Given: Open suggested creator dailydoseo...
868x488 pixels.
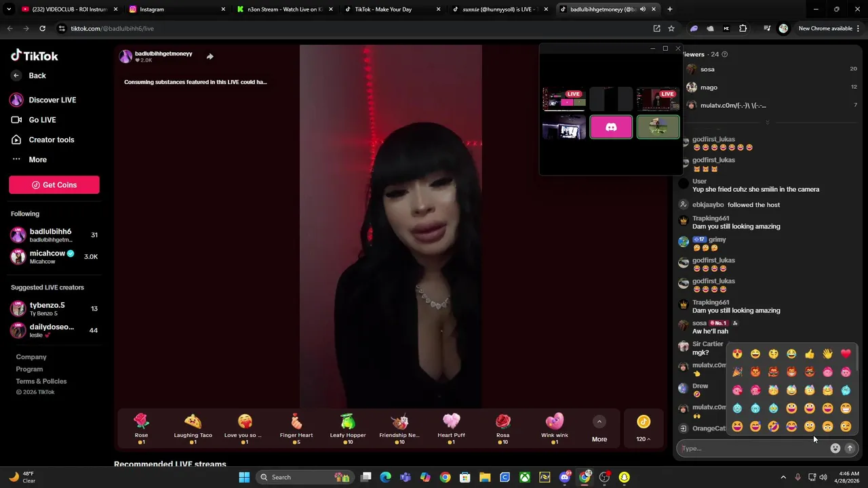Looking at the screenshot, I should coord(54,331).
